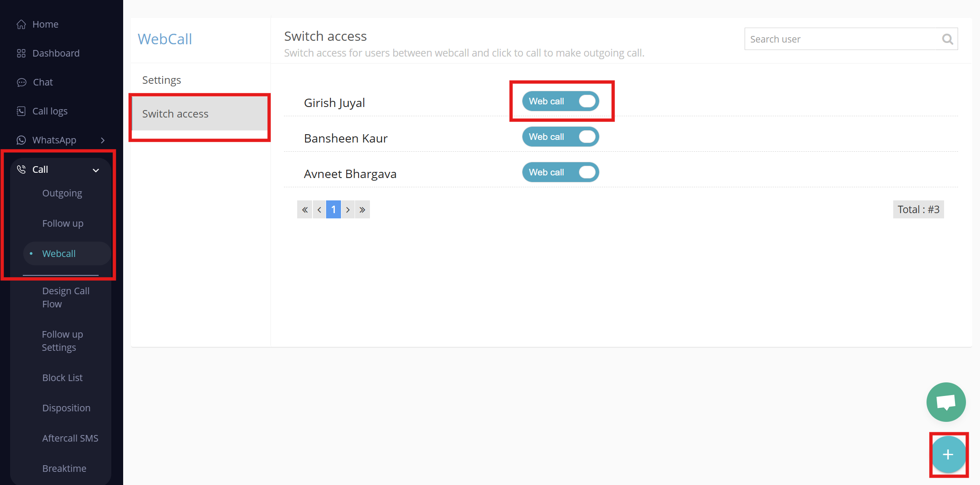Click the search magnifier icon
The height and width of the screenshot is (485, 980).
(947, 39)
